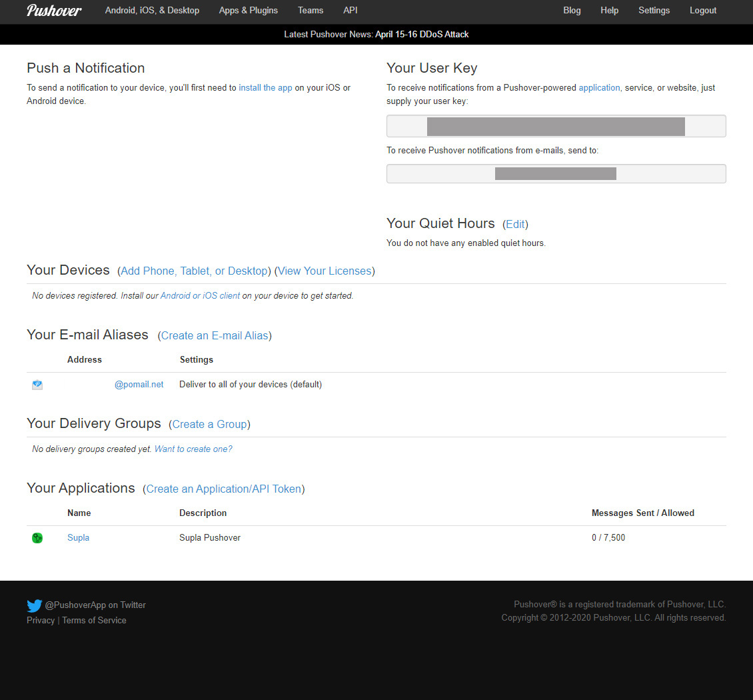Click the 'Settings' column header in aliases table
The image size is (753, 700).
pyautogui.click(x=197, y=359)
